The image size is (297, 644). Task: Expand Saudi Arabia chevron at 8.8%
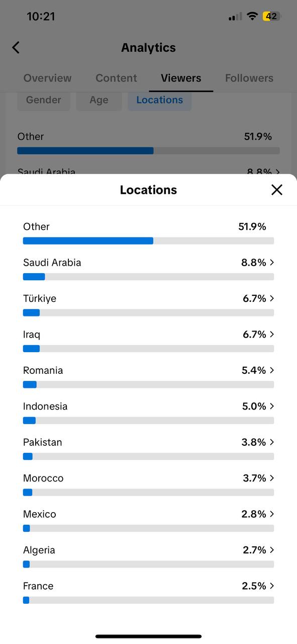click(x=272, y=262)
